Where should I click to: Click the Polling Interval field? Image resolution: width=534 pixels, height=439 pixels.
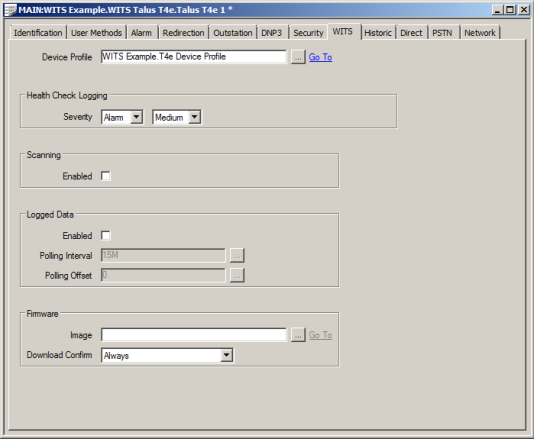pyautogui.click(x=163, y=255)
